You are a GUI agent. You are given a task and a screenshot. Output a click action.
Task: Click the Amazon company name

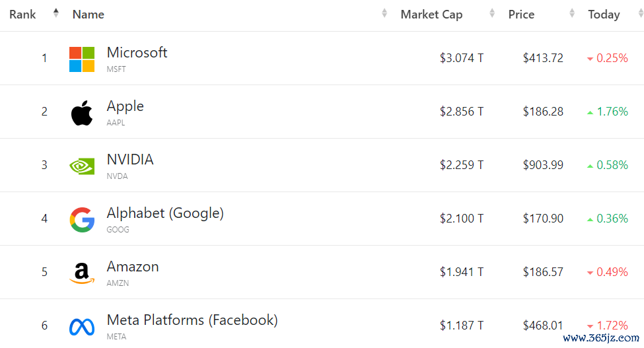click(133, 267)
